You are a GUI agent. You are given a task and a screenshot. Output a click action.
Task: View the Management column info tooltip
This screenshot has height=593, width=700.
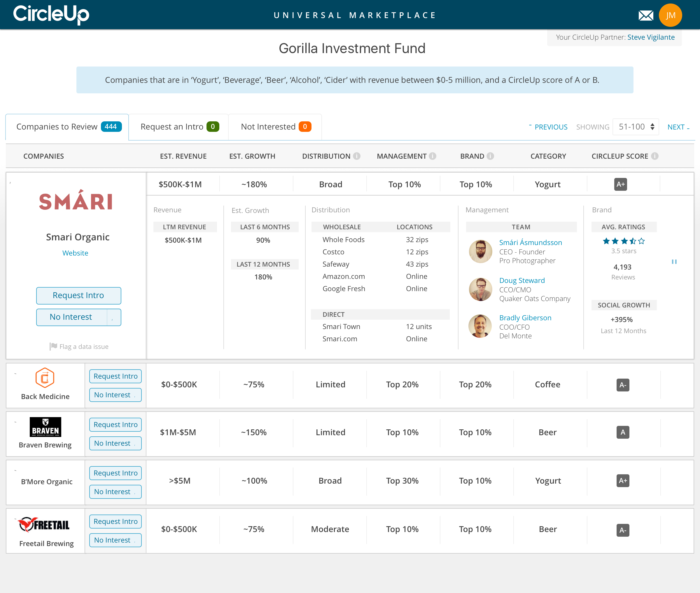point(433,156)
